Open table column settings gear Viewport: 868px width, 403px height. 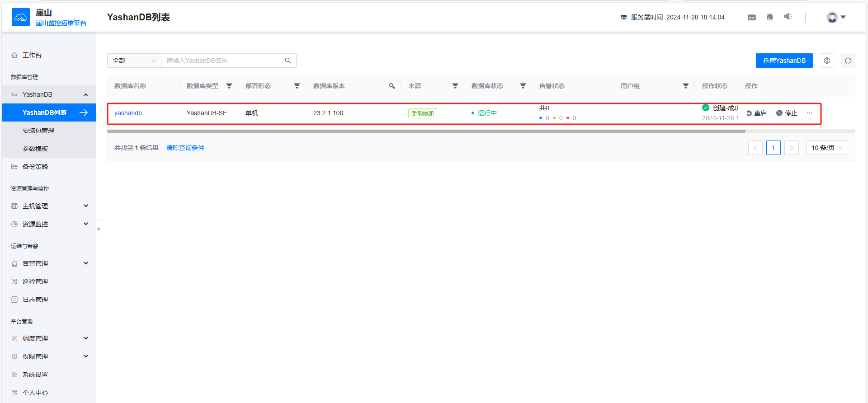(827, 61)
